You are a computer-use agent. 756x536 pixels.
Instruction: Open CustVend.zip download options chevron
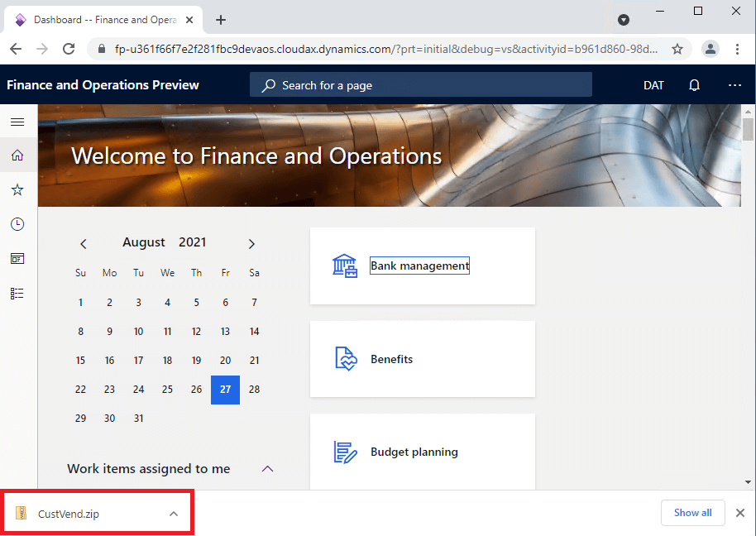[x=174, y=514]
